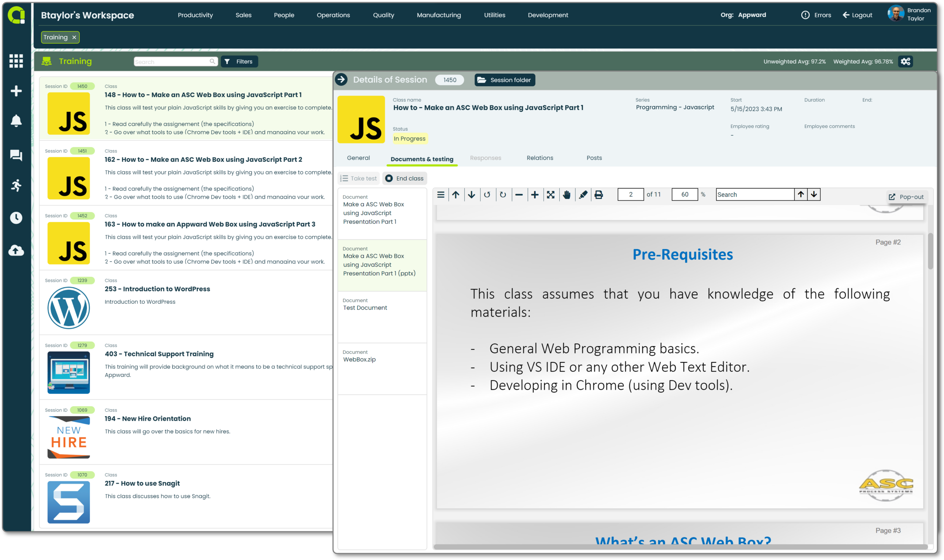Select the hand pan tool
This screenshot has height=560, width=944.
point(566,195)
